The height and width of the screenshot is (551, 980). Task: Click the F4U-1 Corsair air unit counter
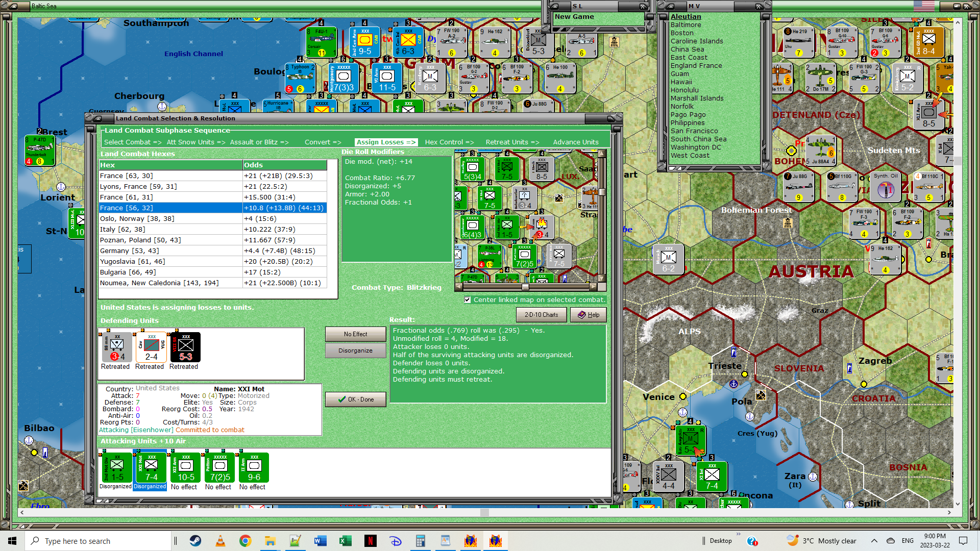pyautogui.click(x=321, y=42)
